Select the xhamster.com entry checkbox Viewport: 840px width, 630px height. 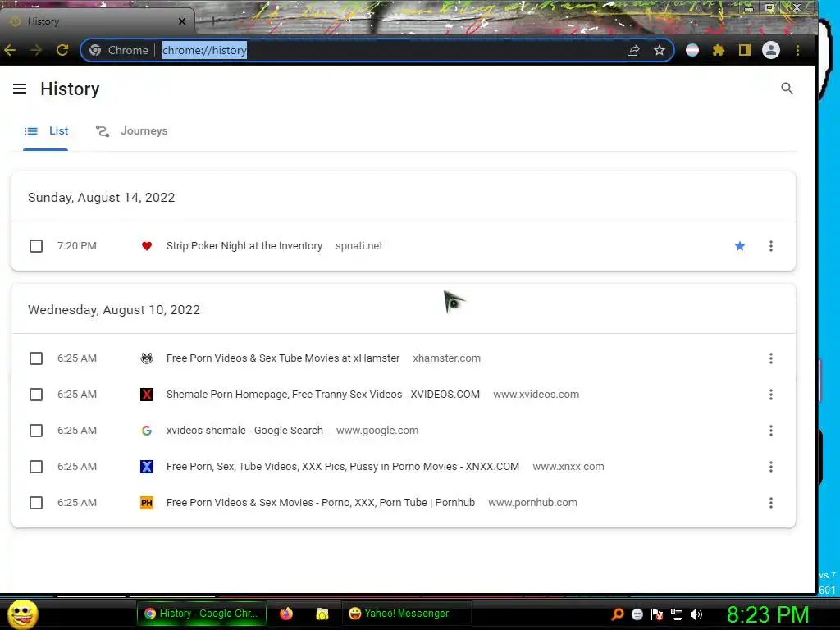click(36, 358)
